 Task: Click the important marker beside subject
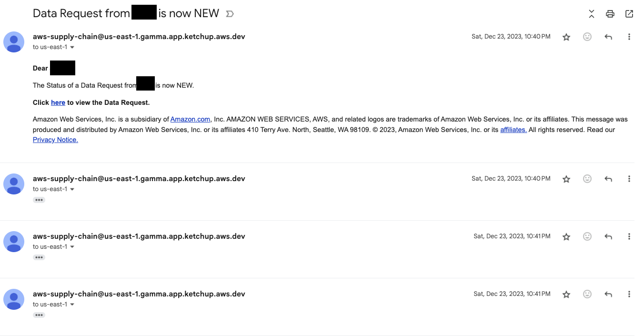(230, 14)
